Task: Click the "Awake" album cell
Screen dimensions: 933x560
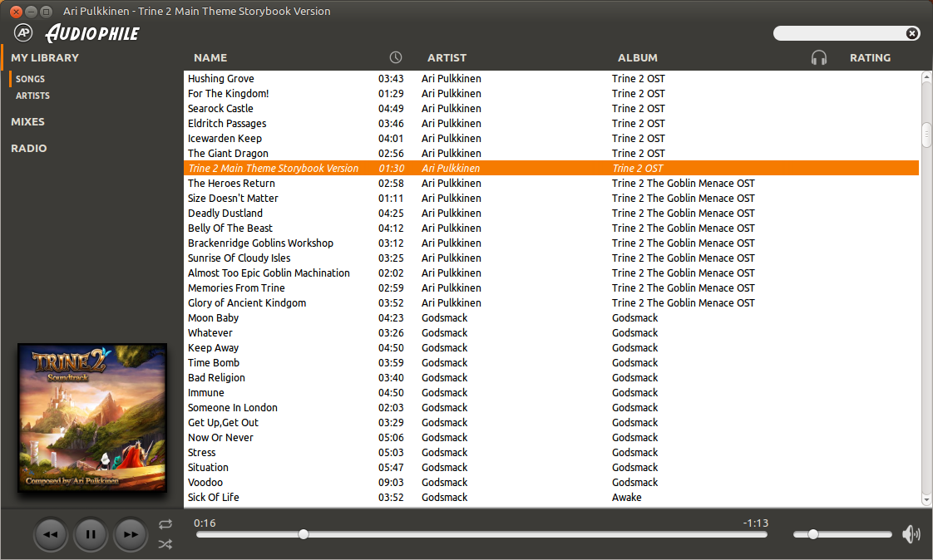Action: coord(626,497)
